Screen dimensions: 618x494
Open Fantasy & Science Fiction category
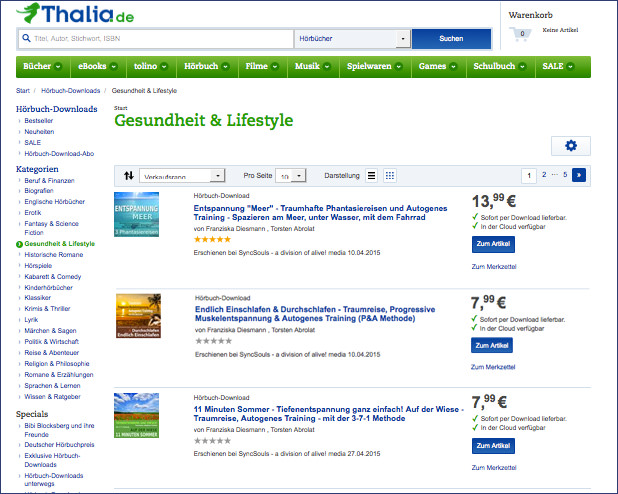[52, 228]
